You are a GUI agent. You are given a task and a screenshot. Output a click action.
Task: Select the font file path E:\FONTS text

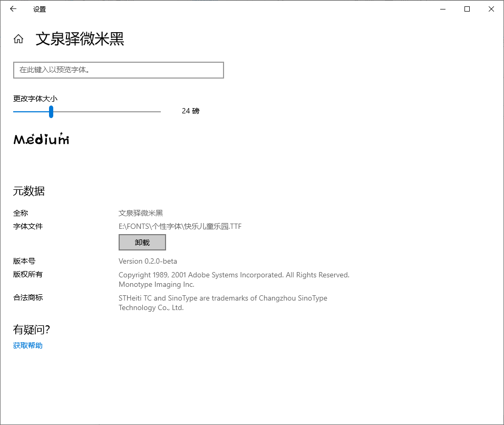(x=180, y=226)
